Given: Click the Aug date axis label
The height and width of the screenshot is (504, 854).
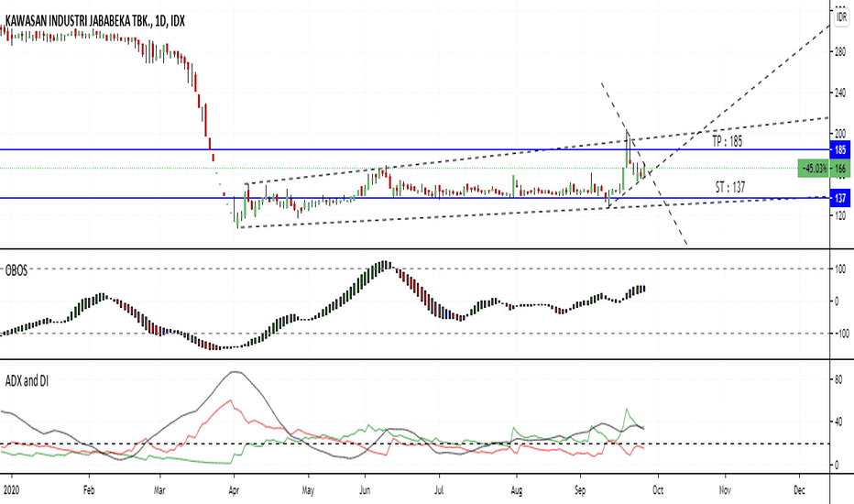Looking at the screenshot, I should (516, 490).
